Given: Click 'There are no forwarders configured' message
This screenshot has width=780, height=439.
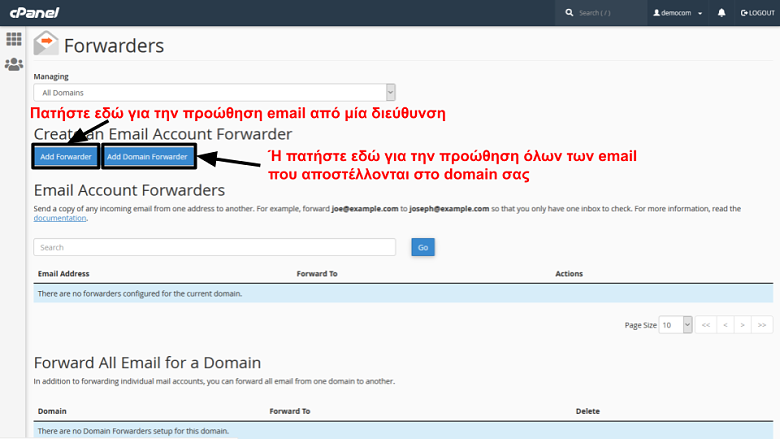Looking at the screenshot, I should (140, 294).
